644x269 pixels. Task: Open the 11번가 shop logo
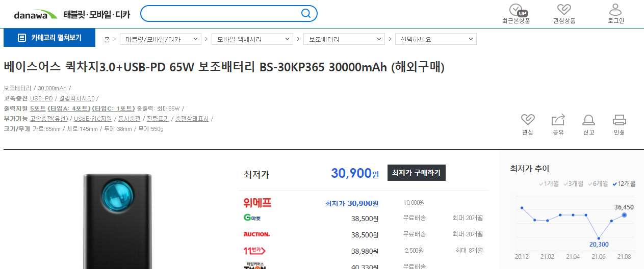pyautogui.click(x=254, y=251)
